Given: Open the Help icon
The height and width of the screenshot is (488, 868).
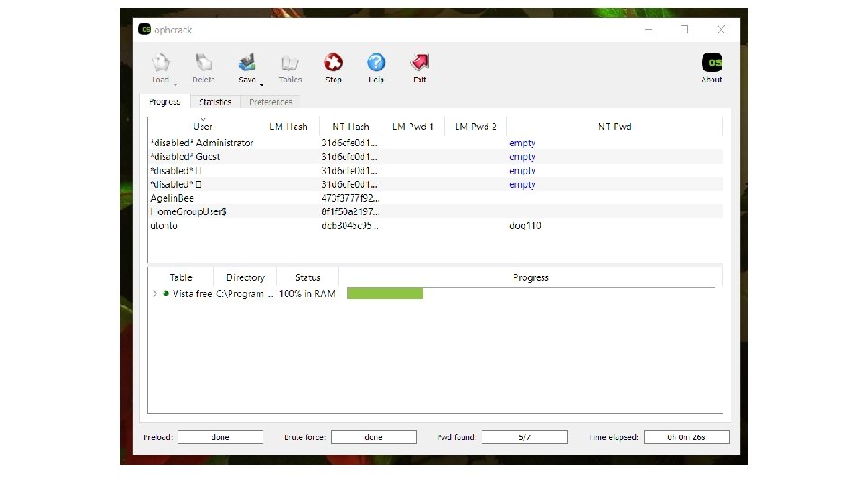Looking at the screenshot, I should coord(376,63).
